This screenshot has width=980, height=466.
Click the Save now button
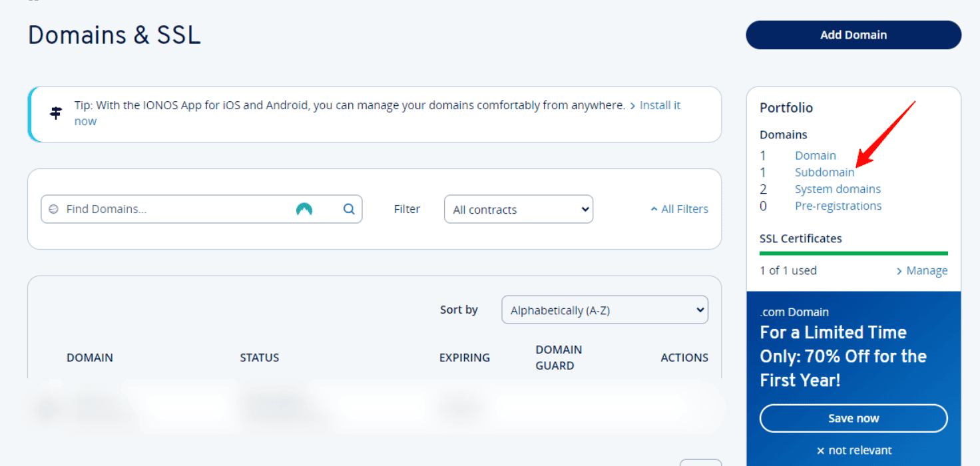(x=853, y=418)
